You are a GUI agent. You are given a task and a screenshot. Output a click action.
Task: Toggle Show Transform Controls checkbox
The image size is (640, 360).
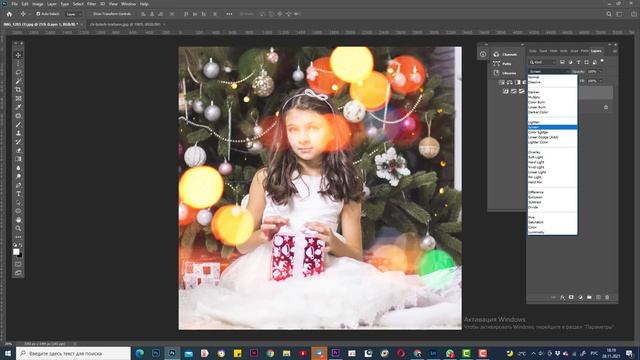click(x=91, y=14)
